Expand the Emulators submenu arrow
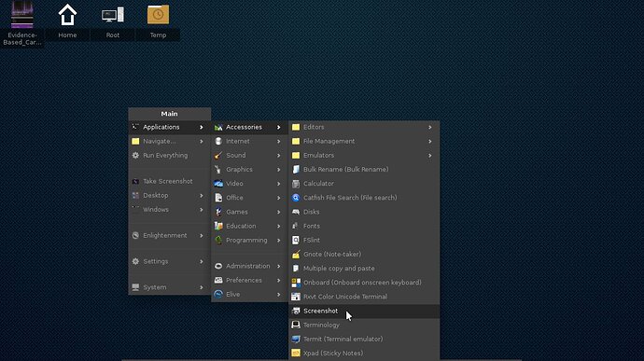The height and width of the screenshot is (361, 644). click(430, 155)
